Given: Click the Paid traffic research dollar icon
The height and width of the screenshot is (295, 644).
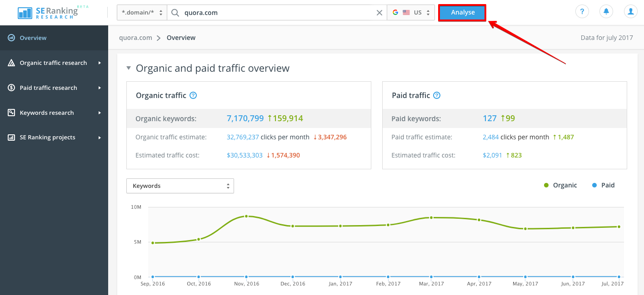Looking at the screenshot, I should click(x=11, y=88).
